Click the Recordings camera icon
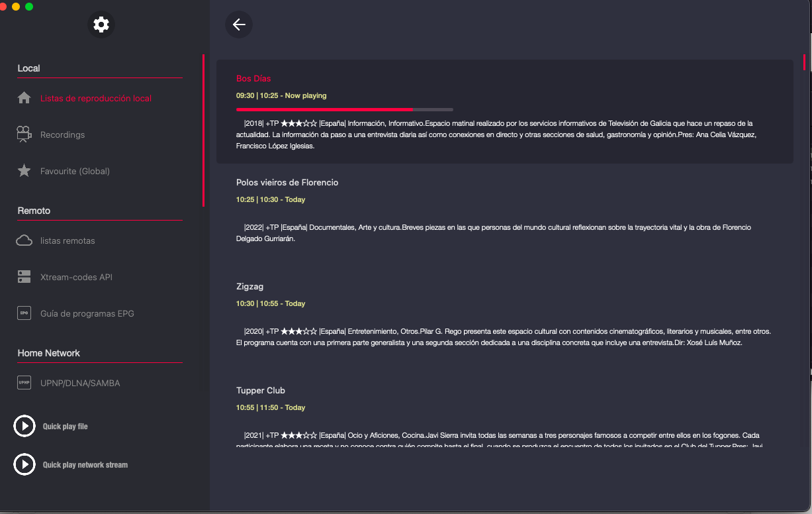This screenshot has height=514, width=812. point(24,134)
